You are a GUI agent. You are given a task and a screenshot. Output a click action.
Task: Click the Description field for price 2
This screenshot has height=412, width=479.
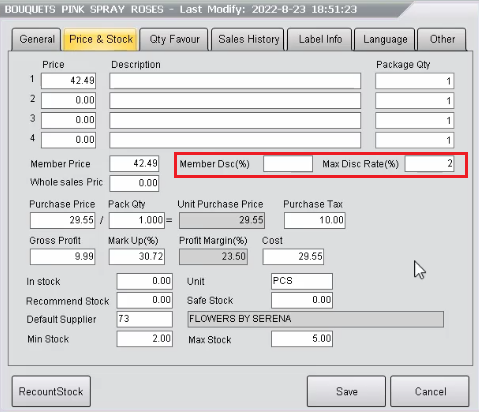235,101
